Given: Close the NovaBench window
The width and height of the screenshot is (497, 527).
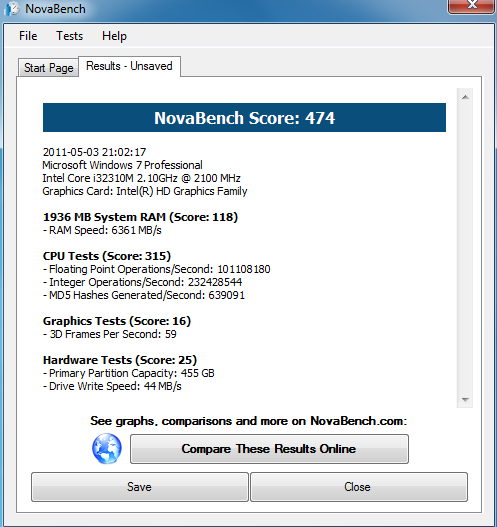Looking at the screenshot, I should [x=472, y=5].
